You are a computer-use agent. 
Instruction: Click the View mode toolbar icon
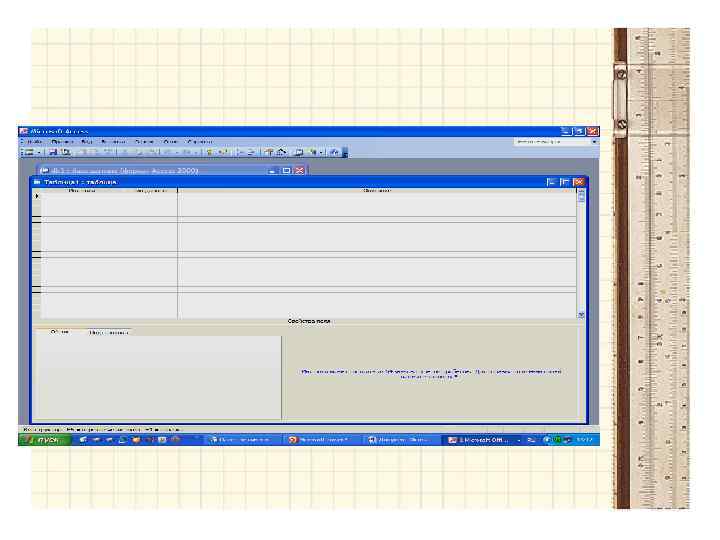click(29, 152)
